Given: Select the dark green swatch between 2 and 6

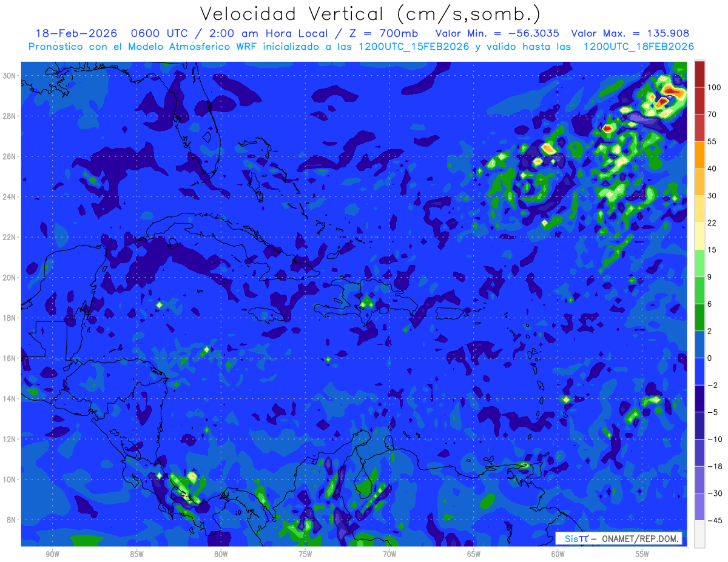Looking at the screenshot, I should pyautogui.click(x=699, y=317).
